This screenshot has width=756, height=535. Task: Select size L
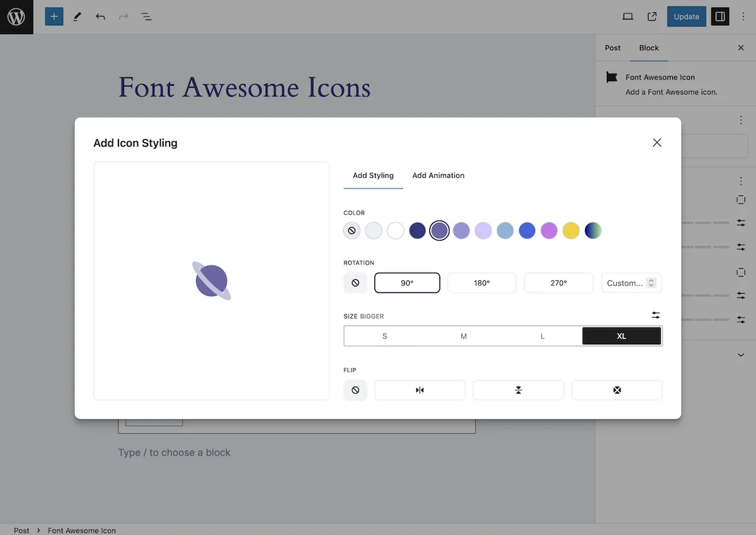coord(542,336)
